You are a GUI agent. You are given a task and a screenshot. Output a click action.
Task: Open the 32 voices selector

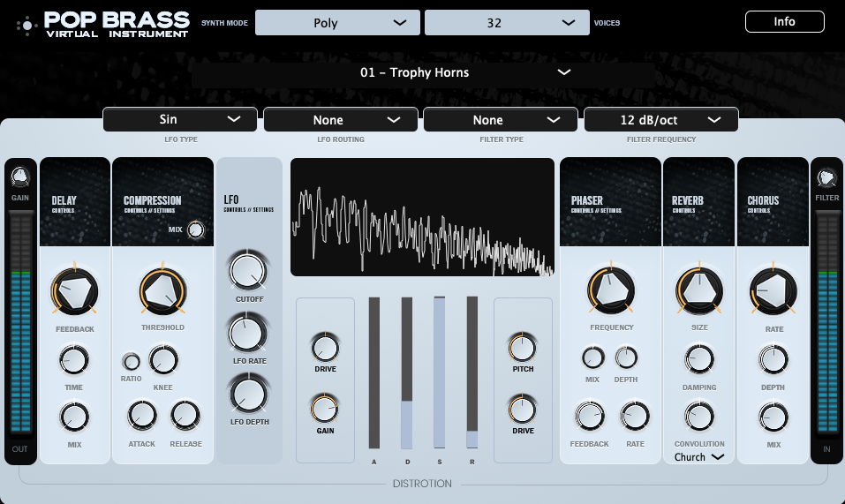[x=507, y=23]
